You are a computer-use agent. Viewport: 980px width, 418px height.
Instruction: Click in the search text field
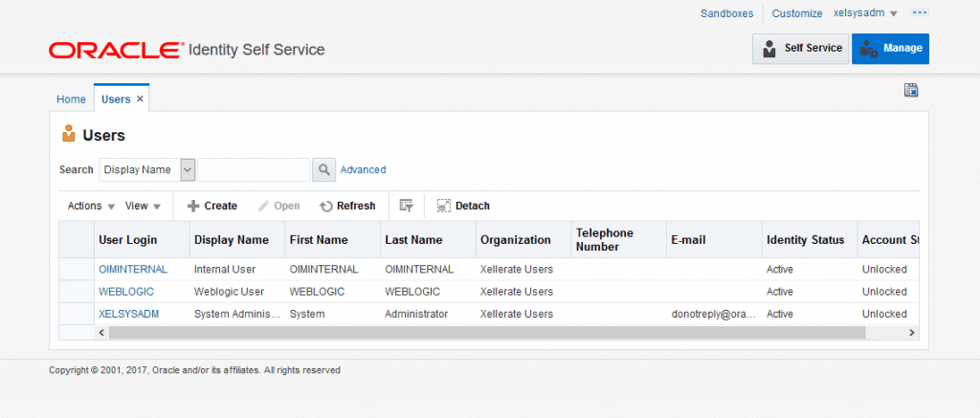pyautogui.click(x=254, y=170)
